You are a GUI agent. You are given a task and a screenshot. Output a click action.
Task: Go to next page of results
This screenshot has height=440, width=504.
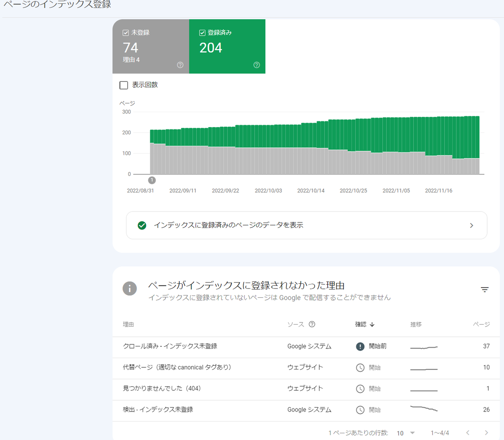[x=486, y=433]
